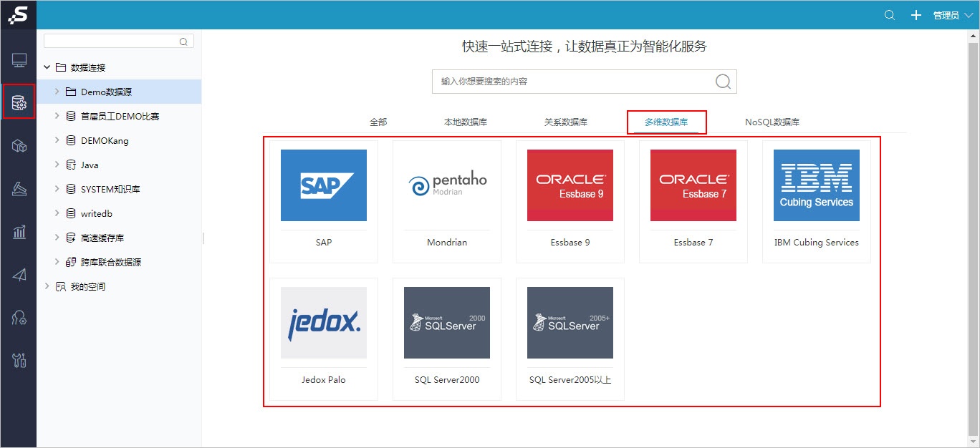
Task: Open the cube data preparation sidebar icon
Action: (19, 147)
